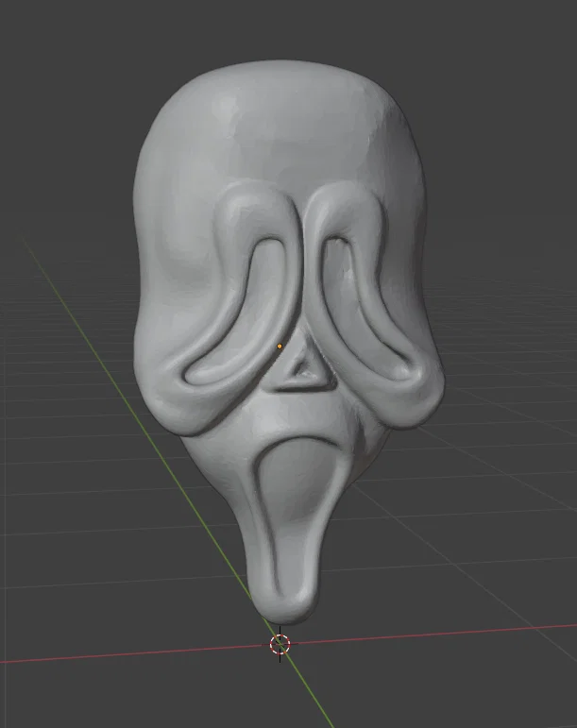Screen dimensions: 577x728
Task: Click the red-white 3D cursor at the origin
Action: pos(280,644)
